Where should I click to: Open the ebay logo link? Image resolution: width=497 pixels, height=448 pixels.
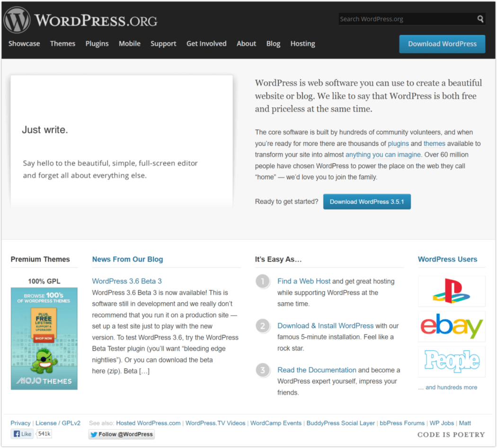pyautogui.click(x=451, y=326)
